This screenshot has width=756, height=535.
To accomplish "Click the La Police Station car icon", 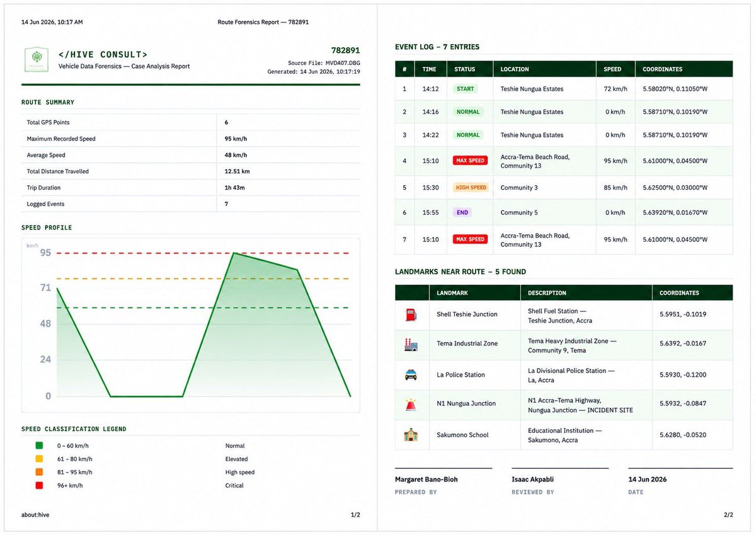I will click(x=411, y=375).
